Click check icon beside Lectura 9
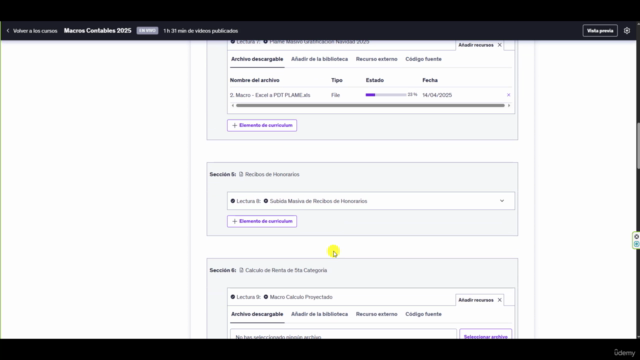 pyautogui.click(x=233, y=297)
